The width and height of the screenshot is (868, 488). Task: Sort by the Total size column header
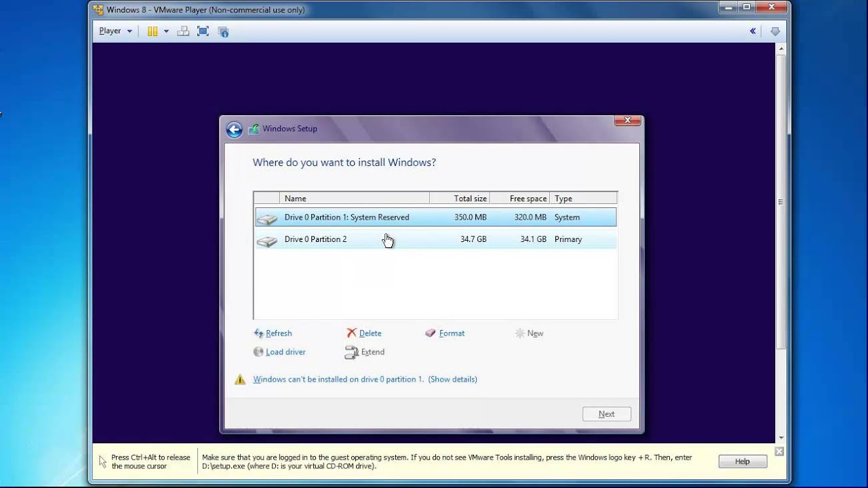(x=460, y=198)
